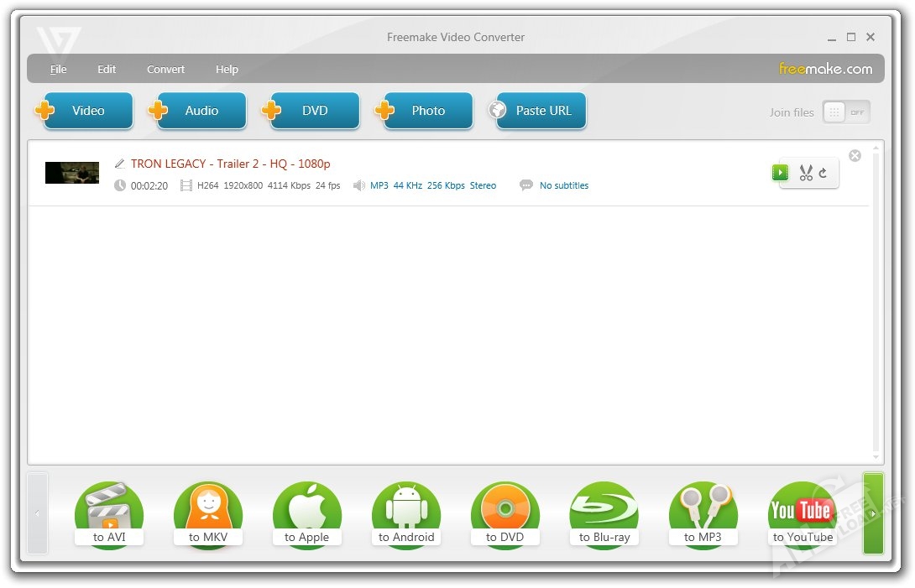Click the TRON LEGACY video thumbnail
915x588 pixels.
coord(72,173)
